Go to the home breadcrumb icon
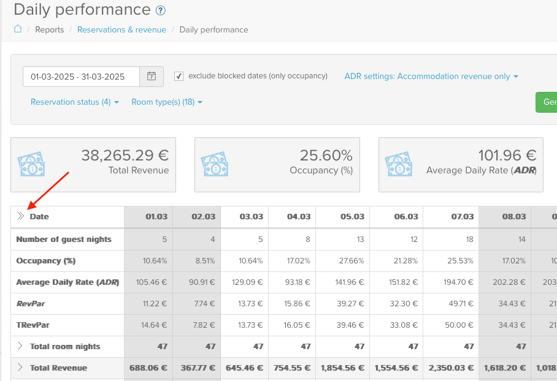 (17, 29)
